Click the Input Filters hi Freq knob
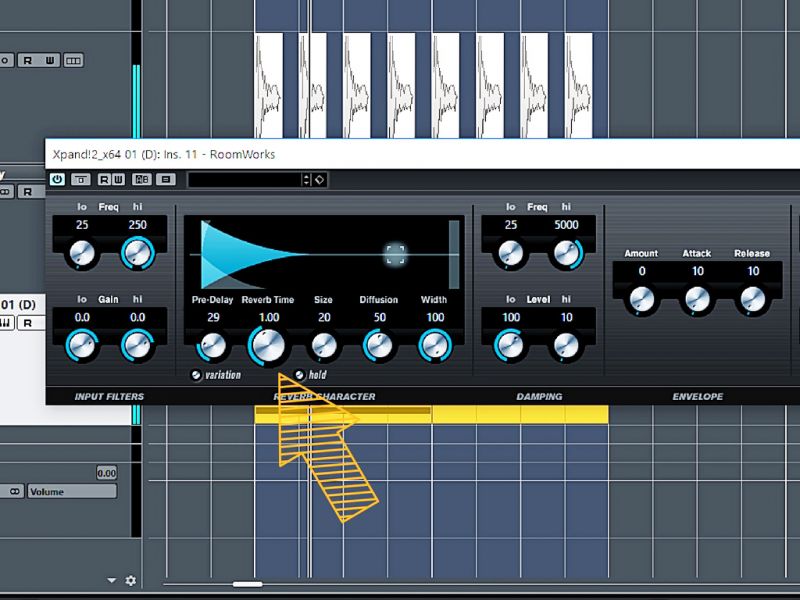The image size is (800, 600). point(137,253)
